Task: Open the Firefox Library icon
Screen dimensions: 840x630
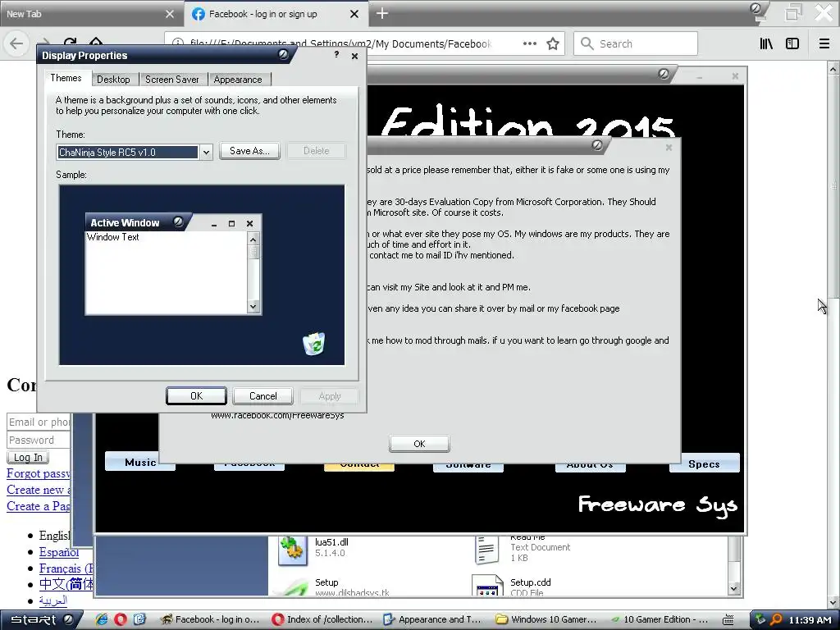Action: pos(767,43)
